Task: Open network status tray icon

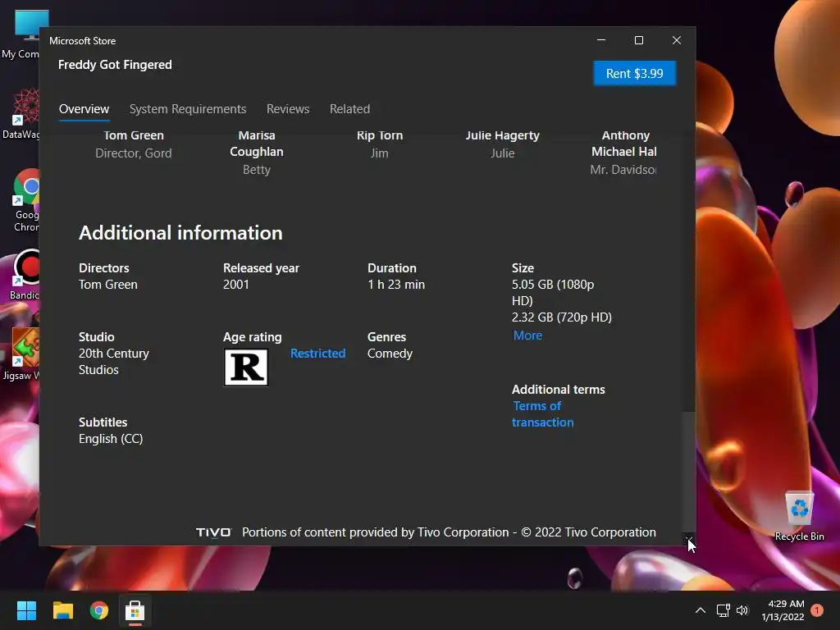Action: [724, 610]
